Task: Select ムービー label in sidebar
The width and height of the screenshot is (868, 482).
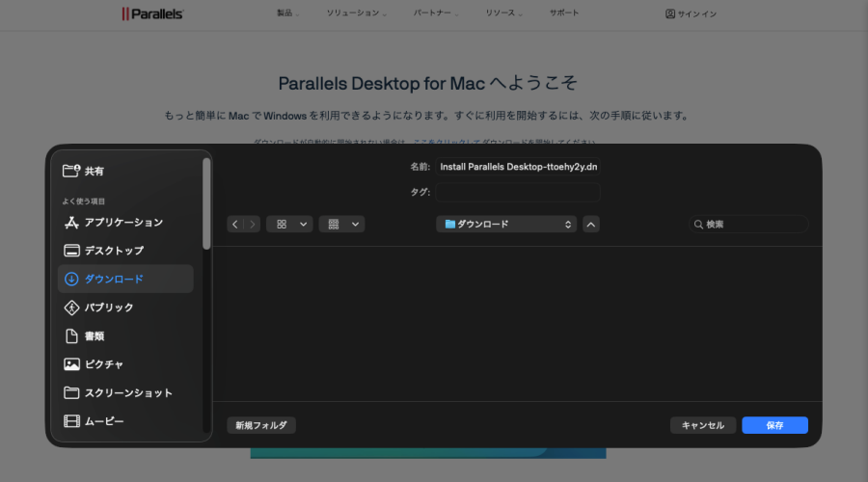Action: click(x=104, y=421)
